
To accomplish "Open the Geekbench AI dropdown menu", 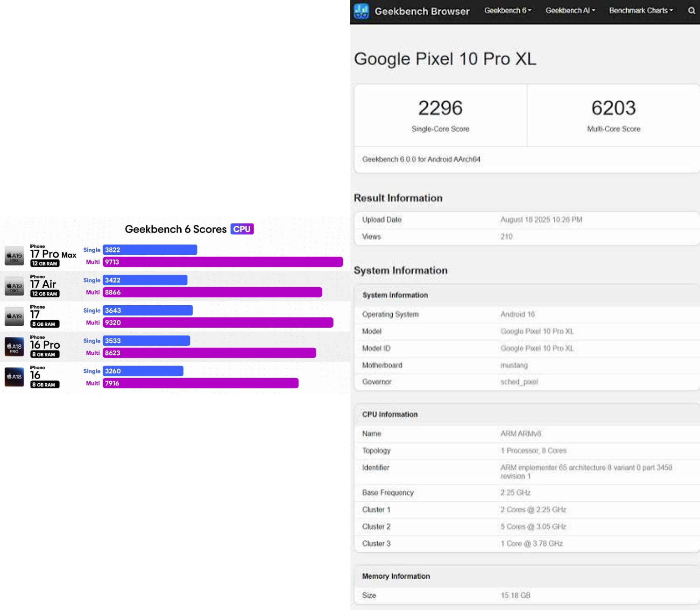I will pyautogui.click(x=570, y=11).
